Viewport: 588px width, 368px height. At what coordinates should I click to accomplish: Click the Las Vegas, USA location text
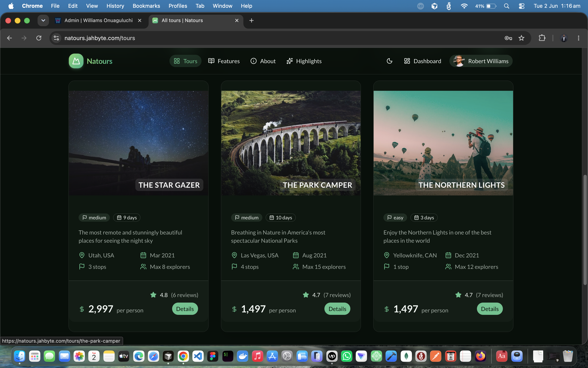coord(259,255)
